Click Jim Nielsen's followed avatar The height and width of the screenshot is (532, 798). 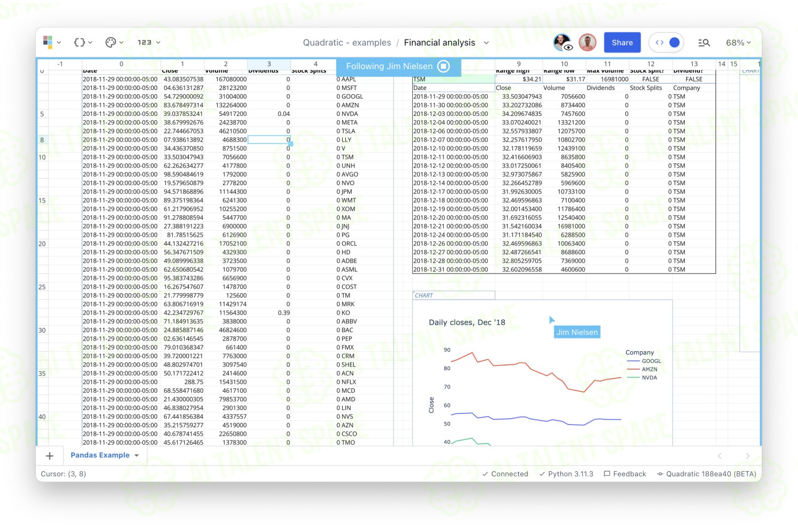(x=562, y=43)
